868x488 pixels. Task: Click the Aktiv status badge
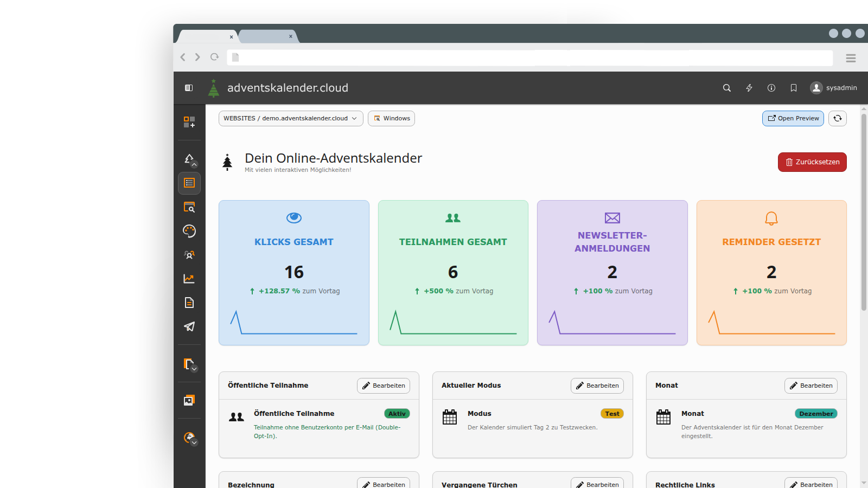tap(397, 414)
